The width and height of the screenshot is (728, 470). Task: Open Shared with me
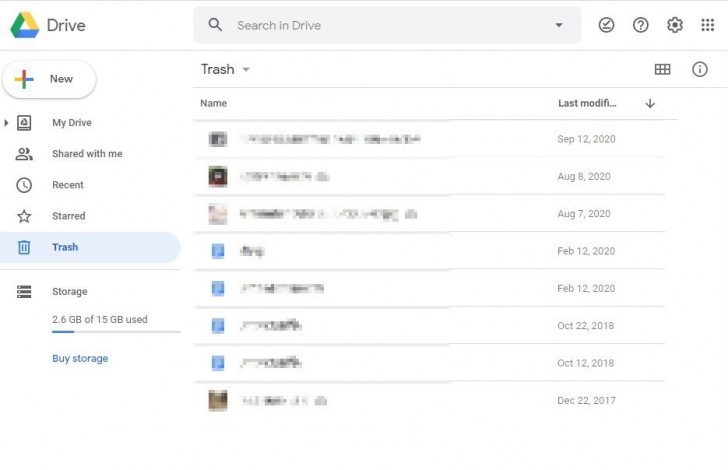click(87, 154)
